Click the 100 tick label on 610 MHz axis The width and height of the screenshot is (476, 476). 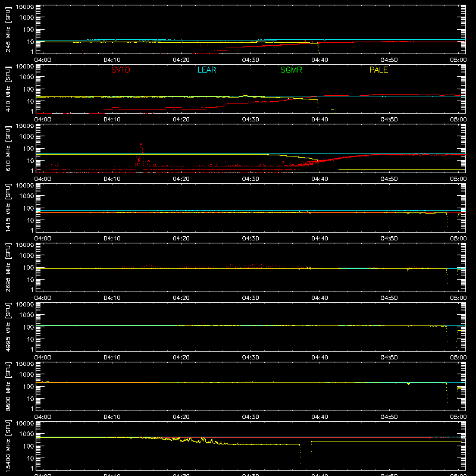click(x=29, y=148)
